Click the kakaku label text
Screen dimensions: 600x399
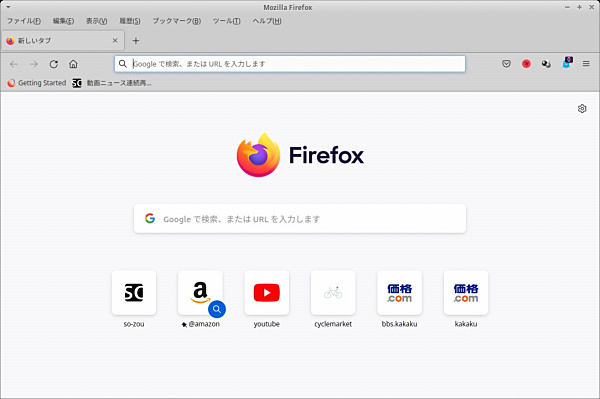coord(466,324)
